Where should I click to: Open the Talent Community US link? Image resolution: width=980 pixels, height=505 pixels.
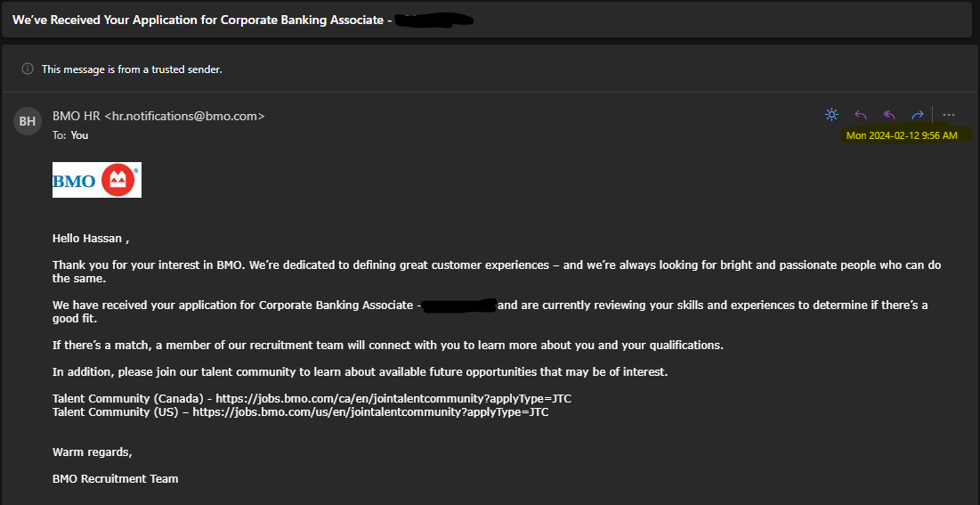pyautogui.click(x=370, y=411)
